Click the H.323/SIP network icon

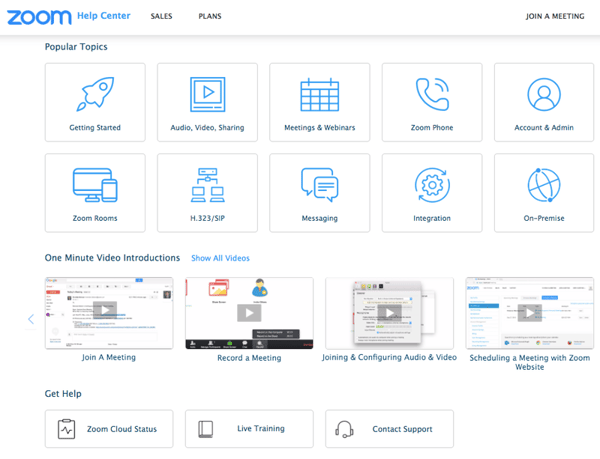coord(207,185)
